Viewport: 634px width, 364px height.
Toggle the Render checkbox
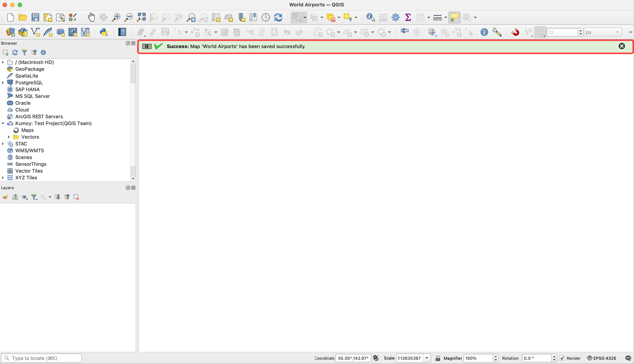(562, 358)
